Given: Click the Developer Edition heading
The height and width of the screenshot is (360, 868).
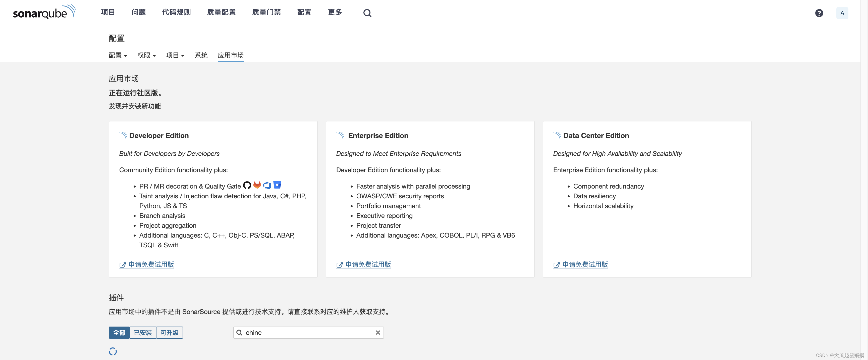Looking at the screenshot, I should pos(159,136).
